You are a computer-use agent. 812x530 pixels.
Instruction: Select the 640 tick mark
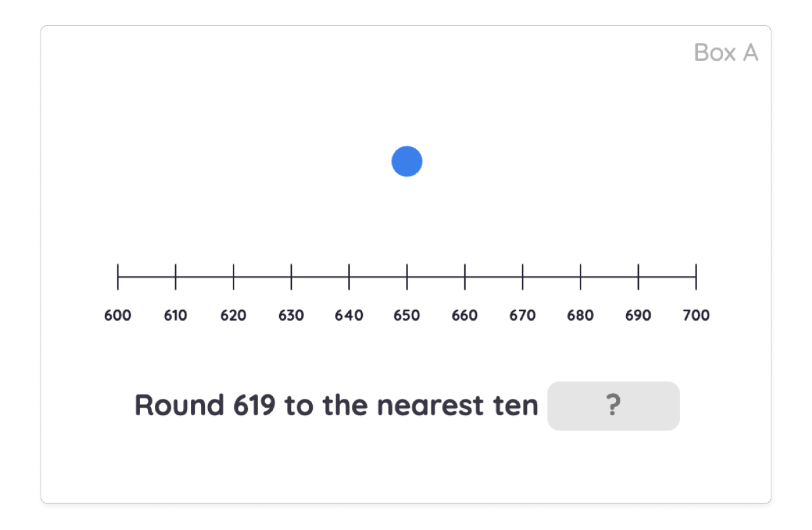pyautogui.click(x=349, y=276)
